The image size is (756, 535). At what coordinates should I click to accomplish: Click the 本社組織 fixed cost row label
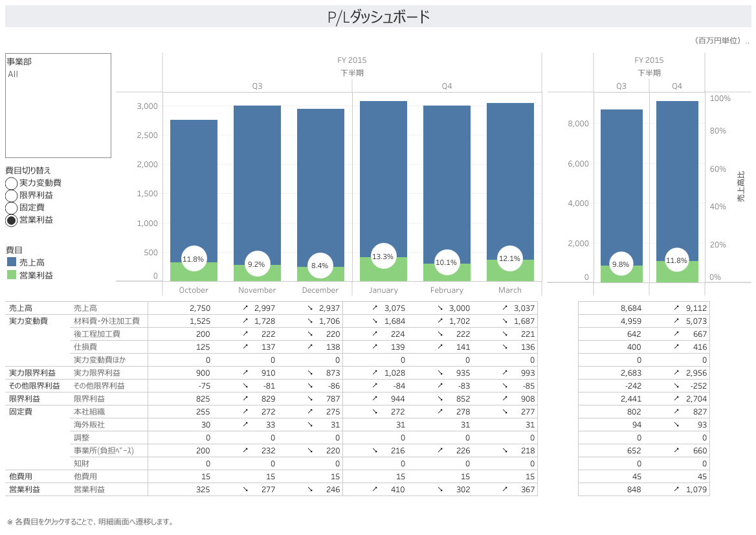point(89,412)
